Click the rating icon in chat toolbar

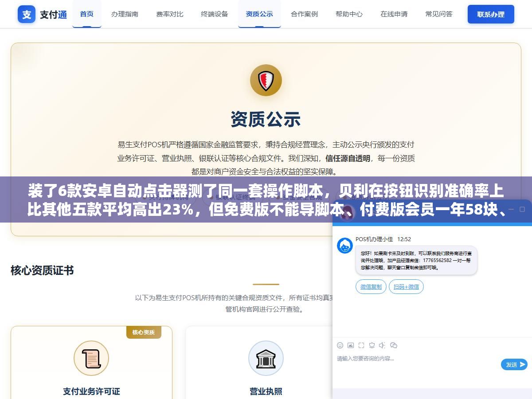tap(372, 345)
